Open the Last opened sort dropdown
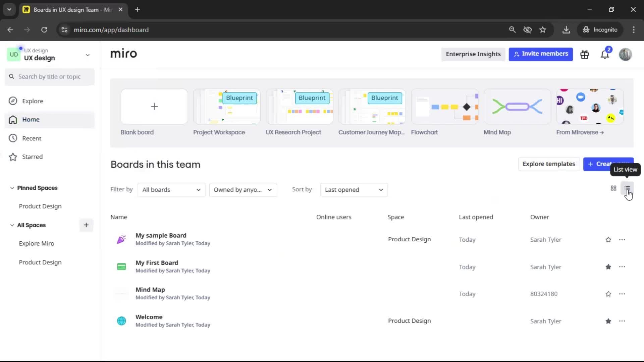The width and height of the screenshot is (644, 362). (354, 190)
